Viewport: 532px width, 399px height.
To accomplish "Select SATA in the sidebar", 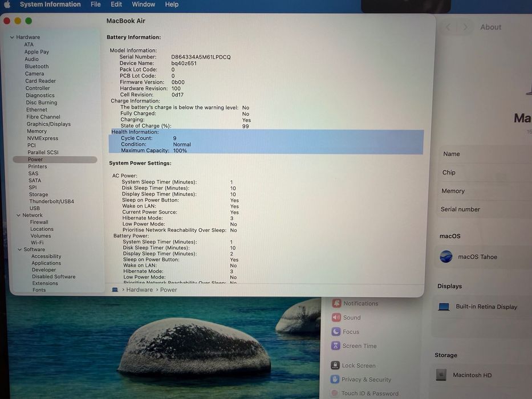I will coord(35,181).
